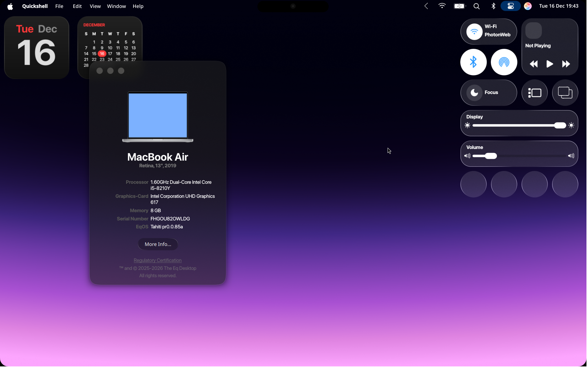Select December 16 on the calendar widget
588x367 pixels.
[x=102, y=53]
